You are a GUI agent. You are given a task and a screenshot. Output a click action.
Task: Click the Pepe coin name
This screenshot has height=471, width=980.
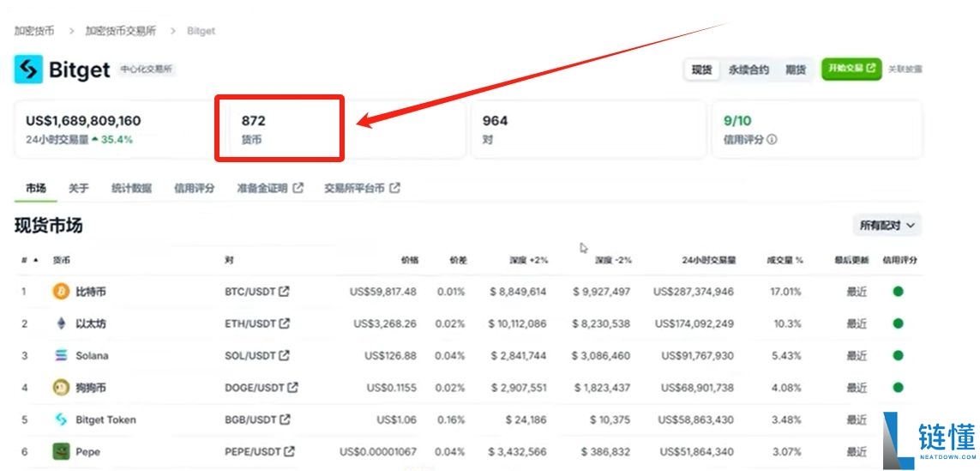click(87, 451)
